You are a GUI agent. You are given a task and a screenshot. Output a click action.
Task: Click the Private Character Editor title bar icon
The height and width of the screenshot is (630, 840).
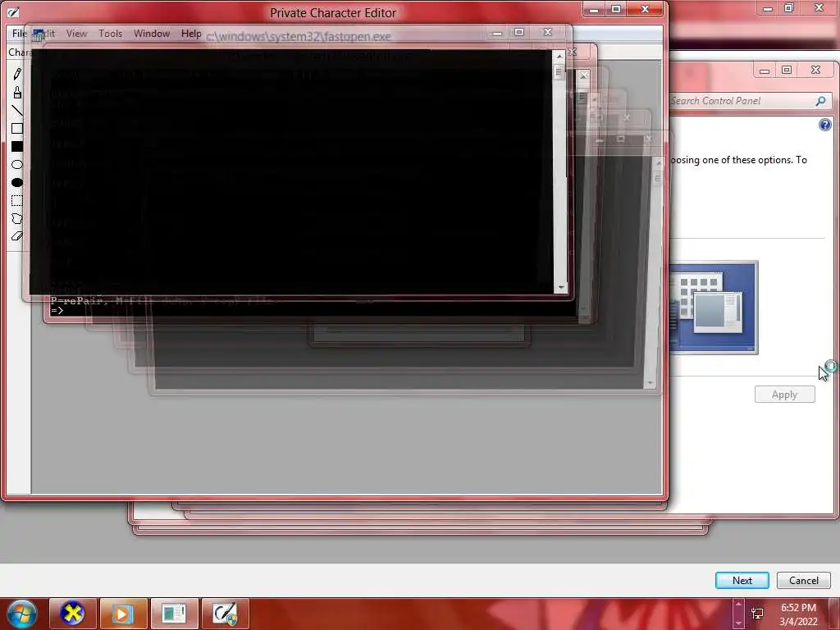point(13,11)
